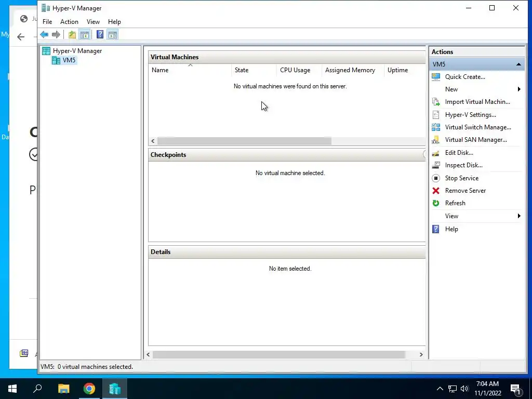Viewport: 532px width, 399px height.
Task: Click the network tray icon
Action: point(453,389)
